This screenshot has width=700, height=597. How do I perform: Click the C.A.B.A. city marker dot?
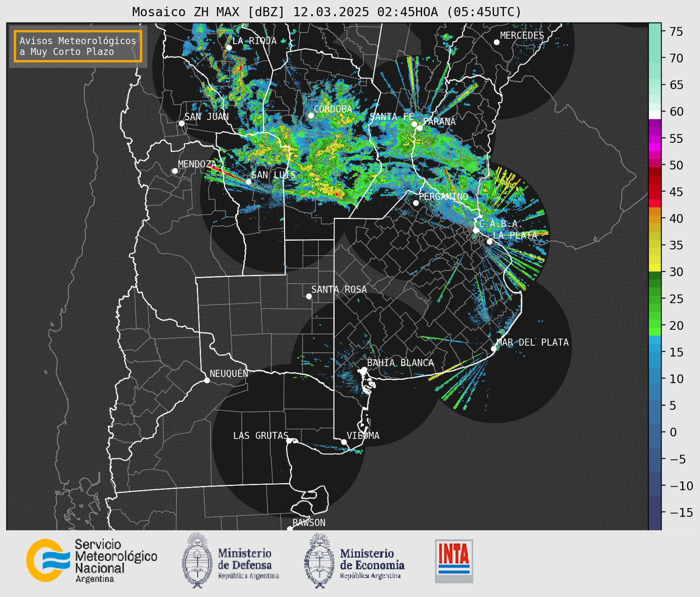click(x=476, y=230)
